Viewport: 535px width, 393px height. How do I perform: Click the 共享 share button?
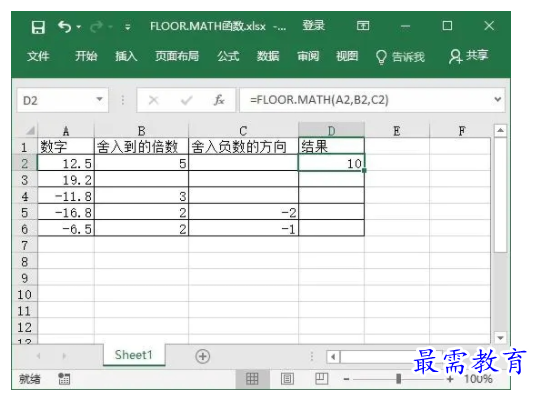click(x=468, y=56)
